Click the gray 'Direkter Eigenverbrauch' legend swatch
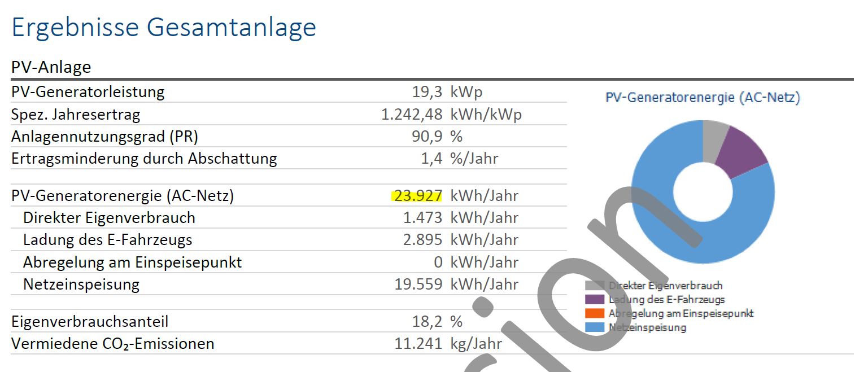868x372 pixels. click(x=595, y=286)
